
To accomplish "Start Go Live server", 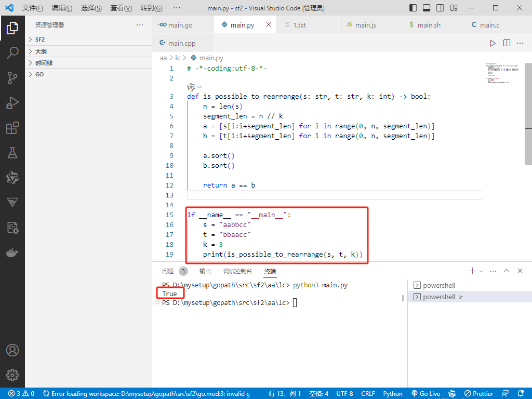I will tap(426, 394).
